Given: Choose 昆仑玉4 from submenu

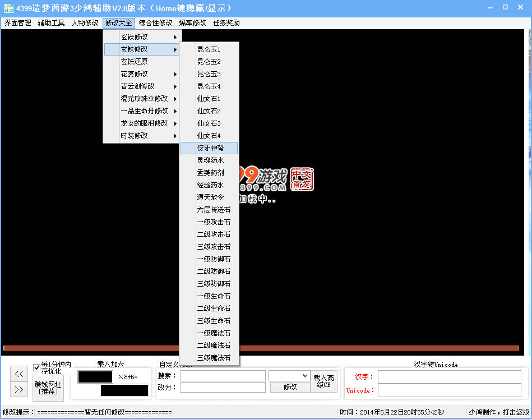Looking at the screenshot, I should point(209,86).
